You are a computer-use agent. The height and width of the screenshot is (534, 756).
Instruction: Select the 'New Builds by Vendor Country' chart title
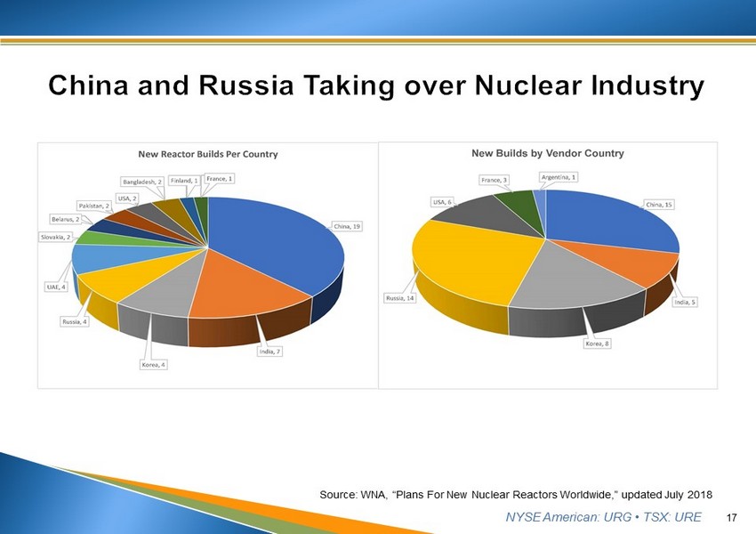point(547,153)
